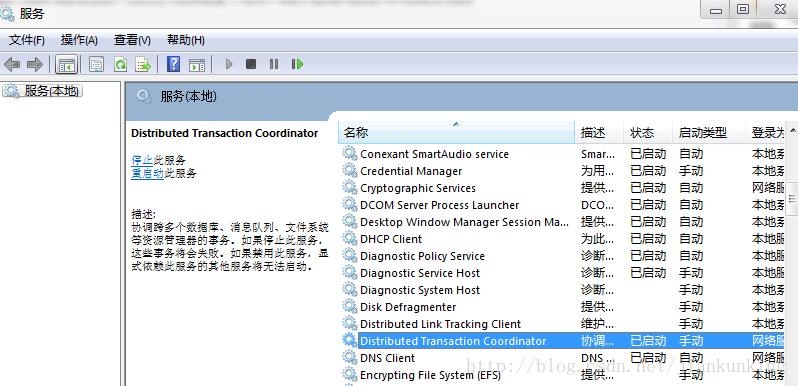Click 自动 startup type in DHCP Client row
The width and height of the screenshot is (798, 386).
click(x=691, y=239)
